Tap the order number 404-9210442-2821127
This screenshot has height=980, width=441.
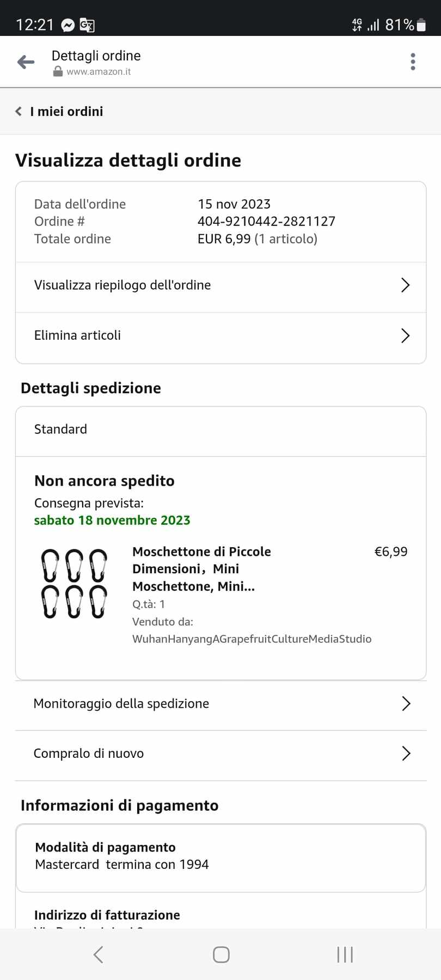[x=266, y=222]
